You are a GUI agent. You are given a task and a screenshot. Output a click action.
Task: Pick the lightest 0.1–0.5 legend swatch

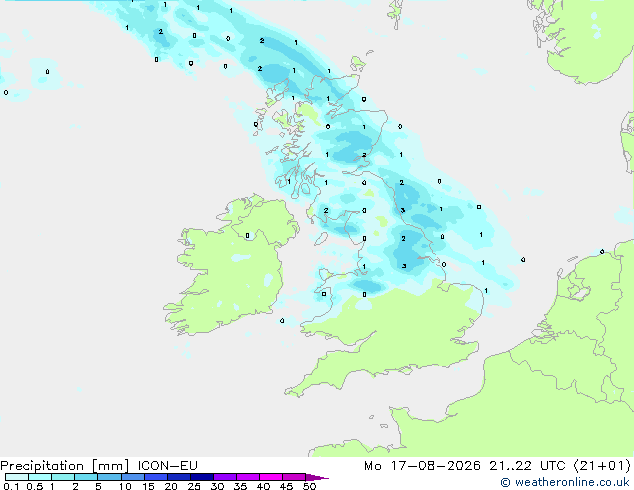click(x=17, y=477)
